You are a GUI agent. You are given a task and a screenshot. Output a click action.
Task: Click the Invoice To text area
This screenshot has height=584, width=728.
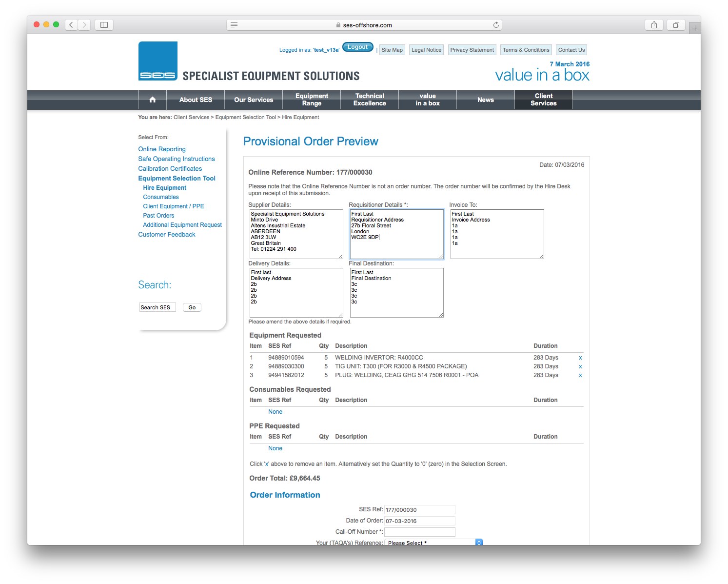(497, 234)
